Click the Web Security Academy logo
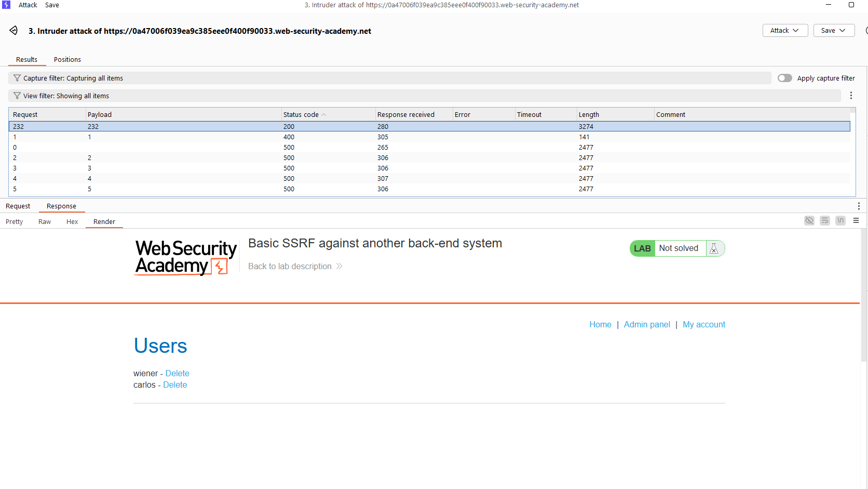This screenshot has width=868, height=489. pyautogui.click(x=186, y=257)
